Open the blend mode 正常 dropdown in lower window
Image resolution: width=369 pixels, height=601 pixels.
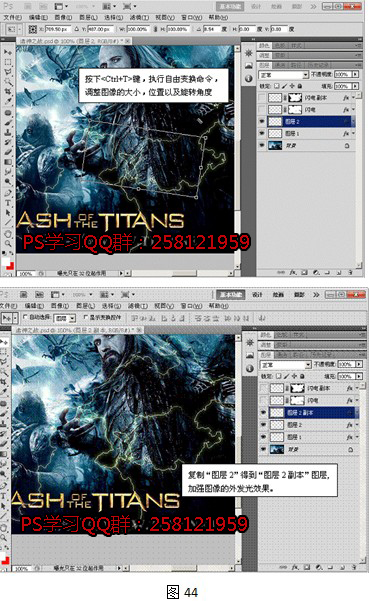(286, 365)
